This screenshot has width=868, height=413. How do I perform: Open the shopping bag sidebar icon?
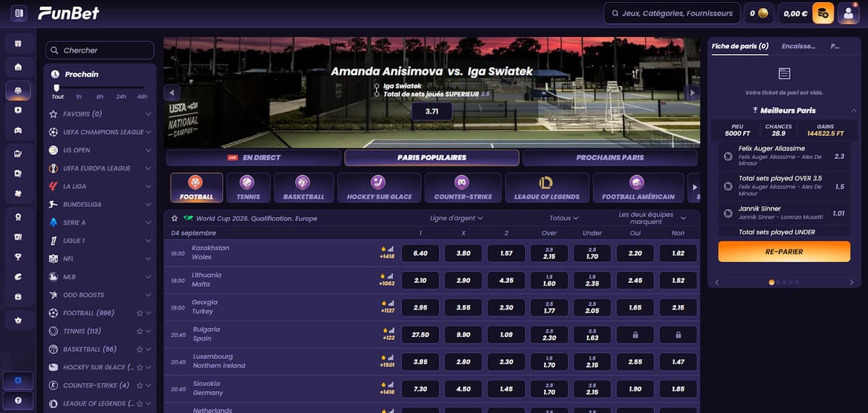pyautogui.click(x=18, y=297)
